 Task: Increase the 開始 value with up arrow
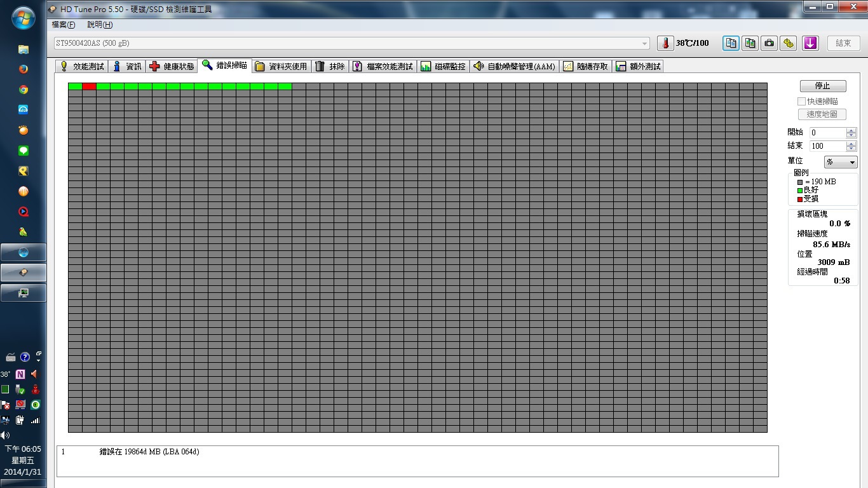coord(851,130)
